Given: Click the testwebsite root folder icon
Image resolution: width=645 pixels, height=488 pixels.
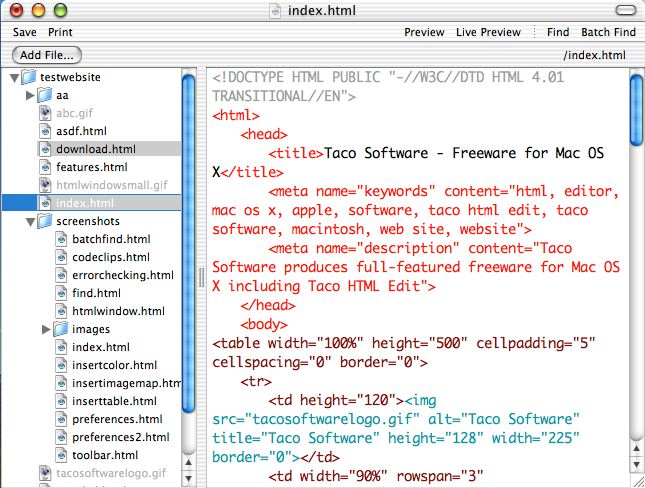Looking at the screenshot, I should [x=29, y=77].
